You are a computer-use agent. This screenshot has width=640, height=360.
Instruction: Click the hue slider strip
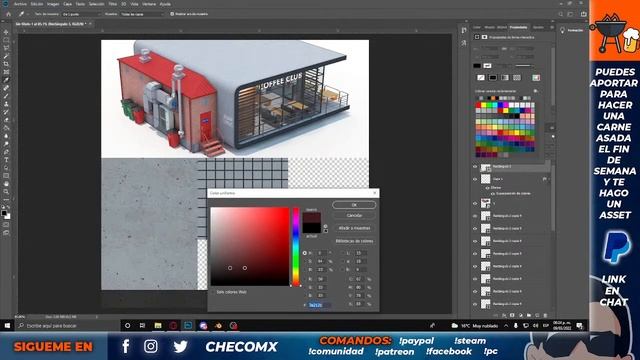coord(296,247)
